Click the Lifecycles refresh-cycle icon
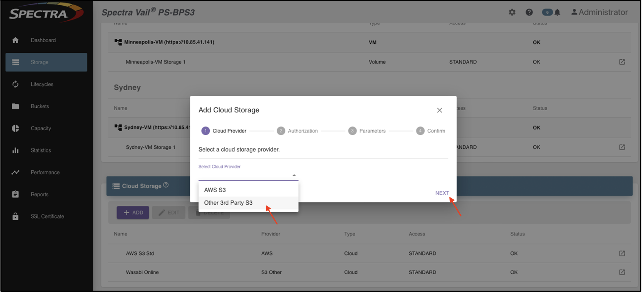 pyautogui.click(x=15, y=84)
